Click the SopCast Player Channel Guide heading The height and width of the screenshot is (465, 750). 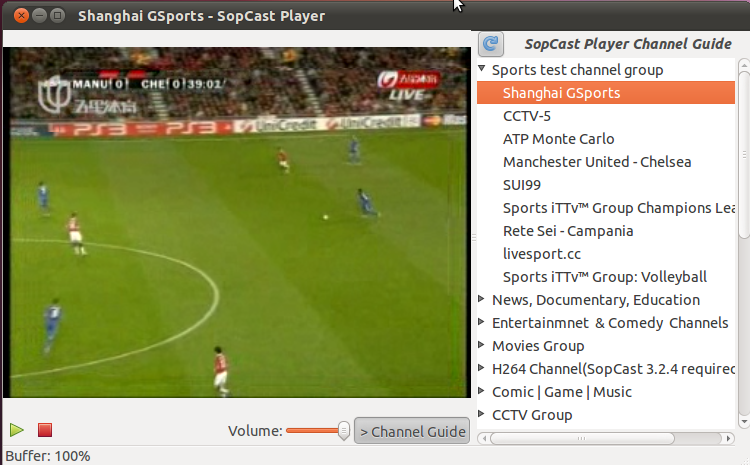[628, 44]
